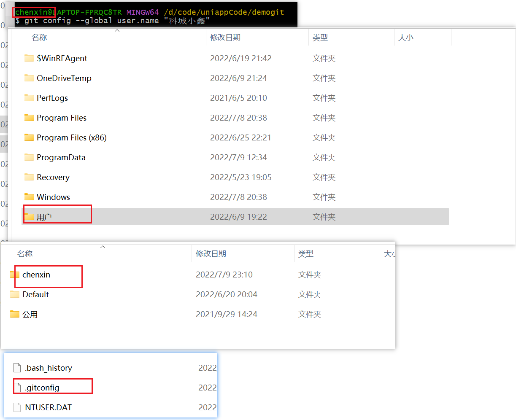The height and width of the screenshot is (420, 516).
Task: Click 文件夹 type cell of Recovery row
Action: [324, 177]
